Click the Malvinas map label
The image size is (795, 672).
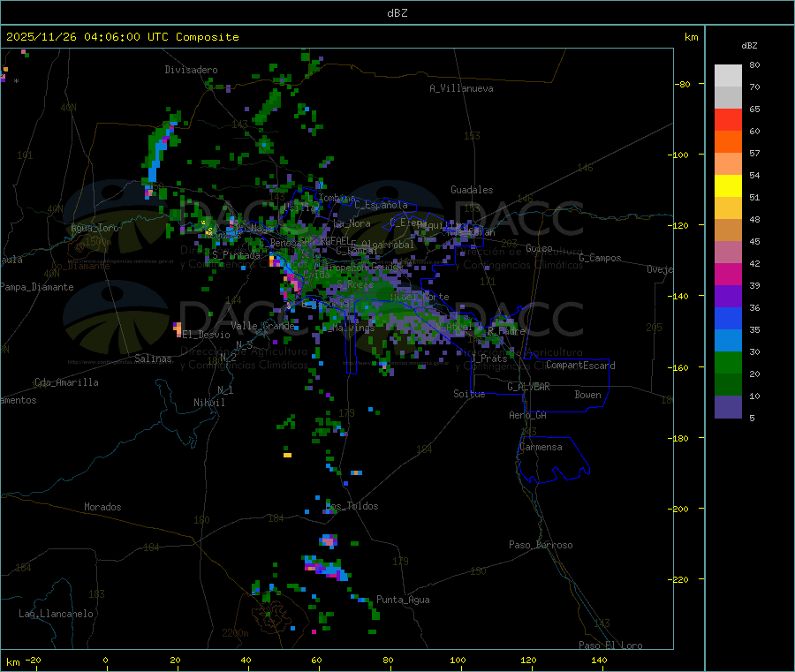350,328
